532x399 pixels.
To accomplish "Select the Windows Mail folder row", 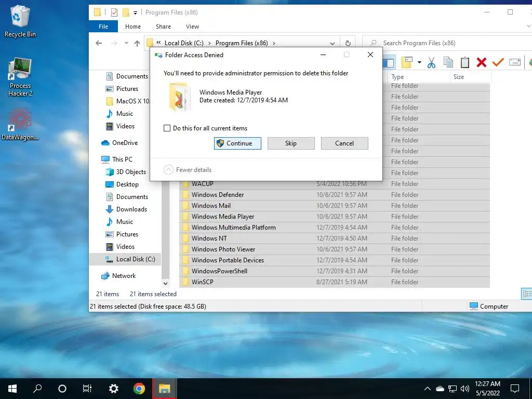I will coord(334,206).
